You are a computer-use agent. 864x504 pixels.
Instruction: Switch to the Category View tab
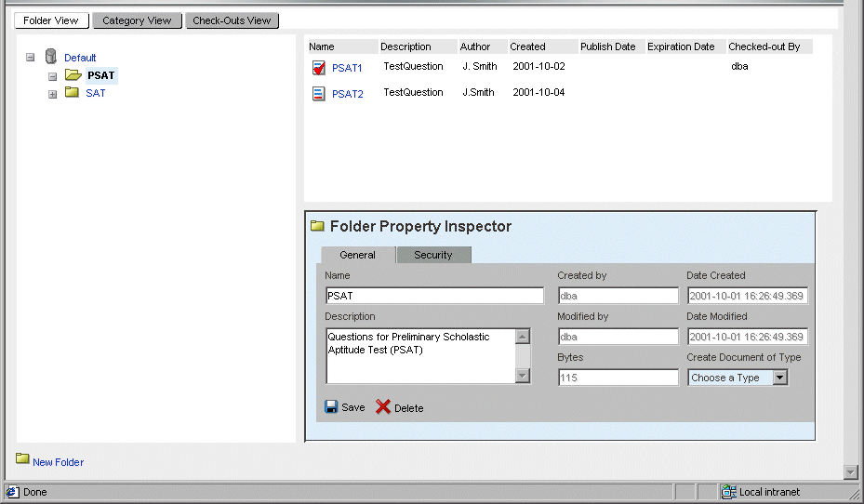(137, 20)
